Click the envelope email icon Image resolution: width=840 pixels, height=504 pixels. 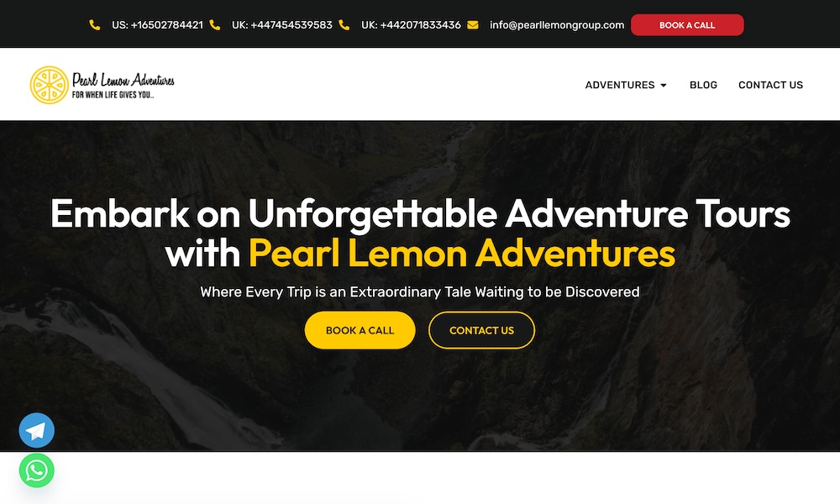[472, 25]
